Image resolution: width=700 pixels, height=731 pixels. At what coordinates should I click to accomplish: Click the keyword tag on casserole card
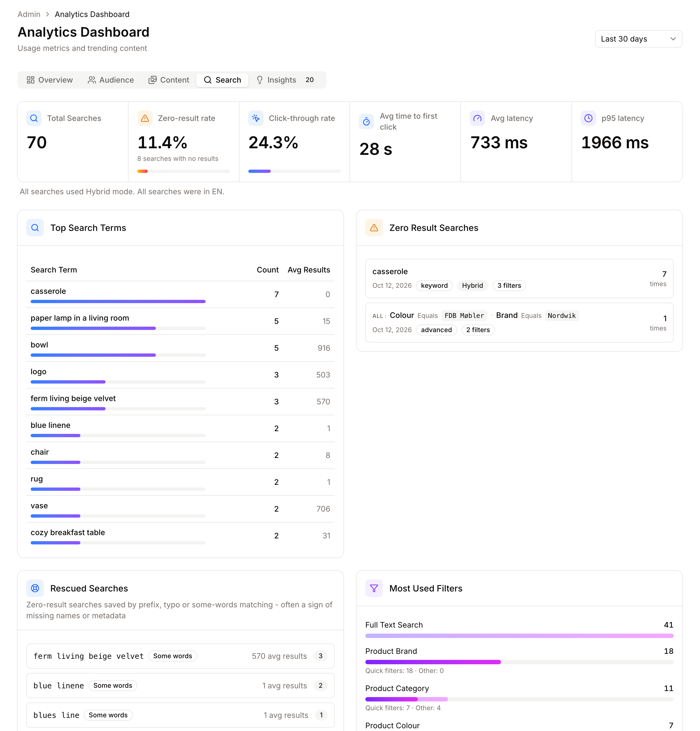[x=434, y=285]
